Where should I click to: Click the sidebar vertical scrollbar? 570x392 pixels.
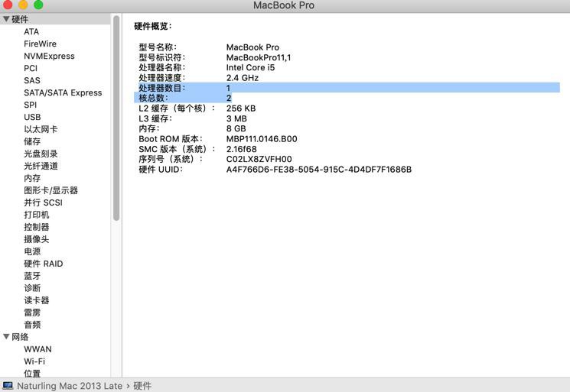(x=116, y=118)
